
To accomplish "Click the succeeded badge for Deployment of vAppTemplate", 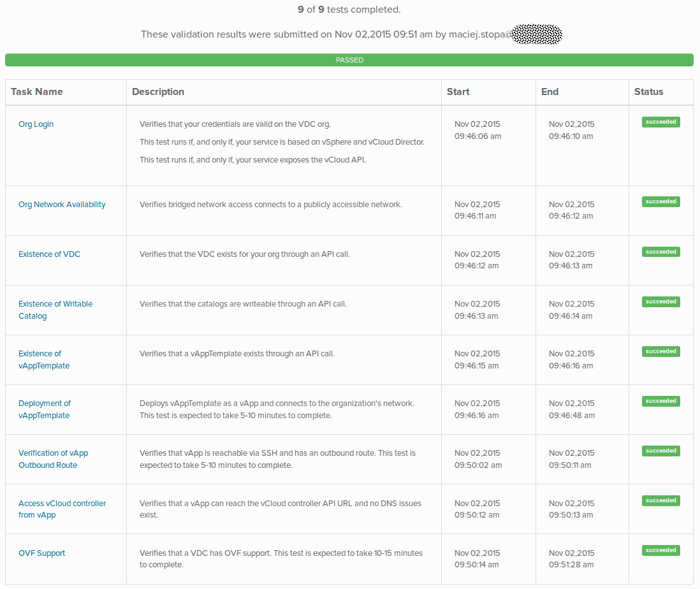I will tap(660, 401).
